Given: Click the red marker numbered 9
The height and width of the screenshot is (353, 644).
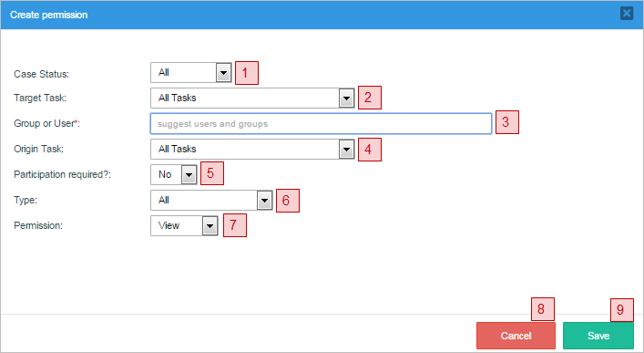Looking at the screenshot, I should tap(622, 310).
